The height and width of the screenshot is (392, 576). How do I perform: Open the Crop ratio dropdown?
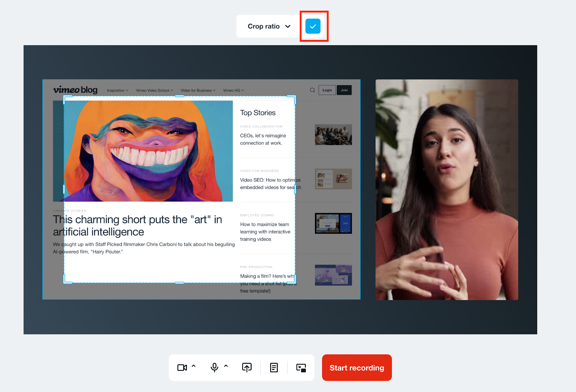tap(269, 26)
